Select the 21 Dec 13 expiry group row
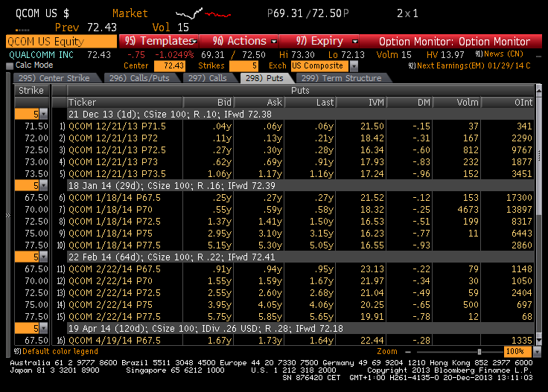Screen dimensions: 548x392 tap(301, 114)
